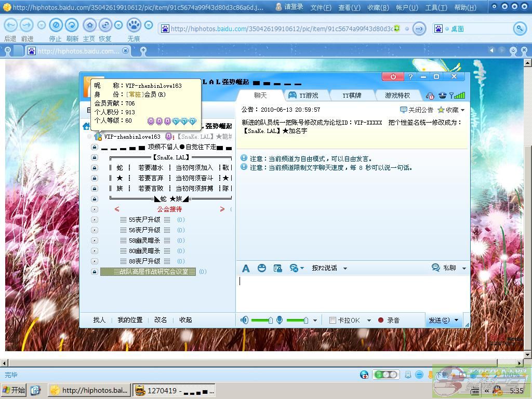Open the 工具(T) browser menu
Viewport: 532px width, 399px height.
pos(436,7)
